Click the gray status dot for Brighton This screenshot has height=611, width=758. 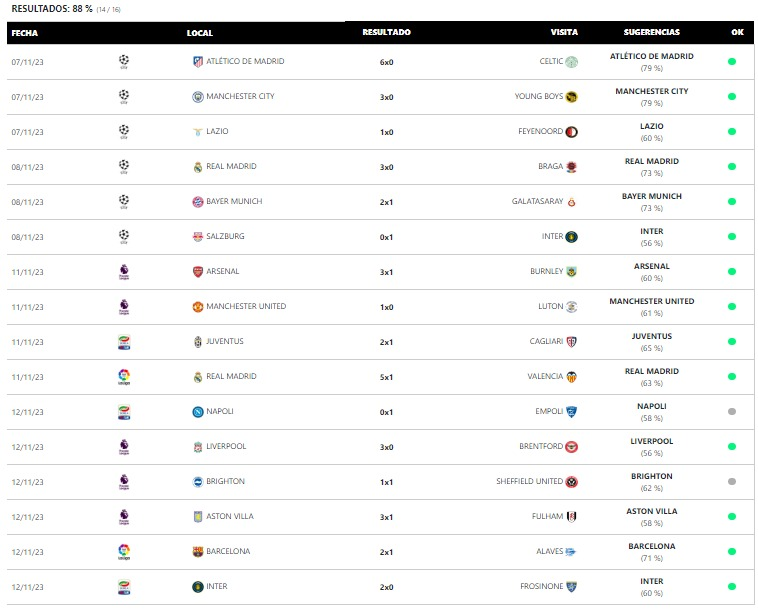pyautogui.click(x=731, y=481)
